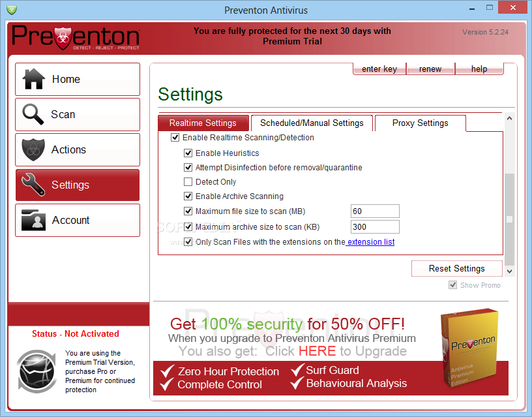
Task: Open the Account page
Action: (x=78, y=220)
